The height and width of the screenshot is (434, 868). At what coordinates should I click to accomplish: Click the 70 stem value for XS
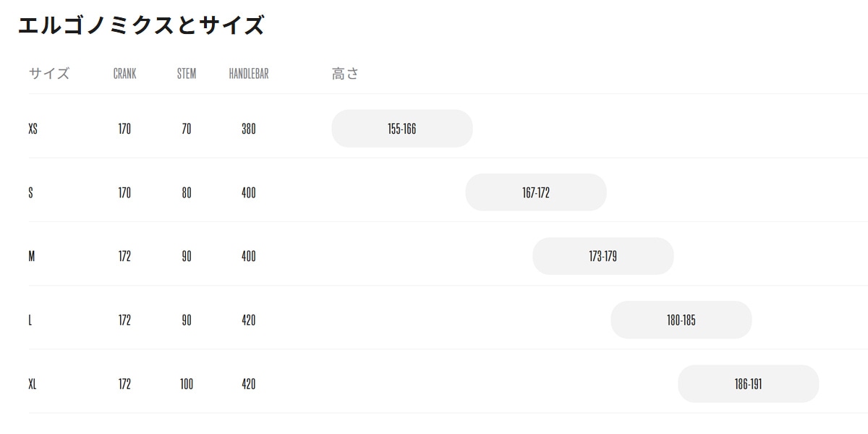tap(186, 129)
